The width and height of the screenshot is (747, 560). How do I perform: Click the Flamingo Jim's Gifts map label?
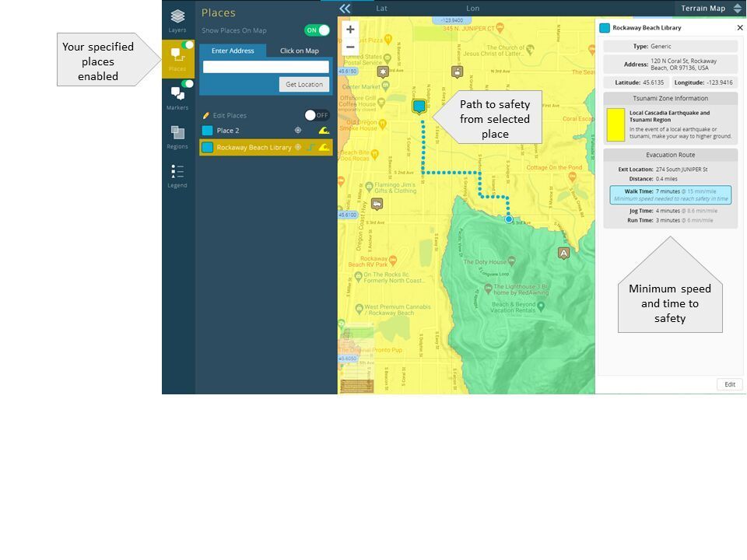click(x=395, y=187)
